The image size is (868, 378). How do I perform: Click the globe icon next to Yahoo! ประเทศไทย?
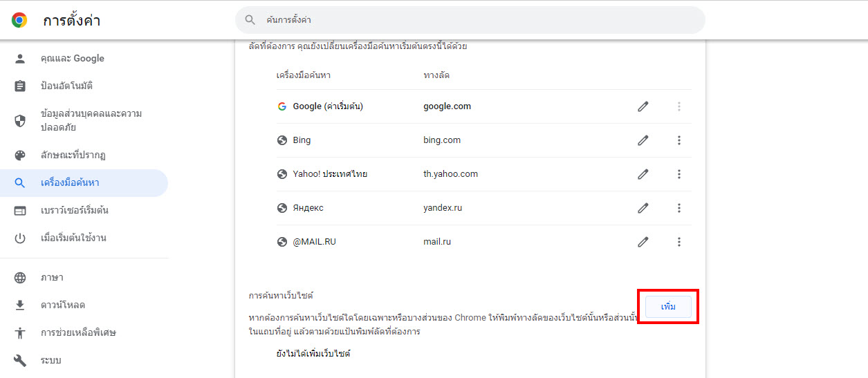coord(282,174)
